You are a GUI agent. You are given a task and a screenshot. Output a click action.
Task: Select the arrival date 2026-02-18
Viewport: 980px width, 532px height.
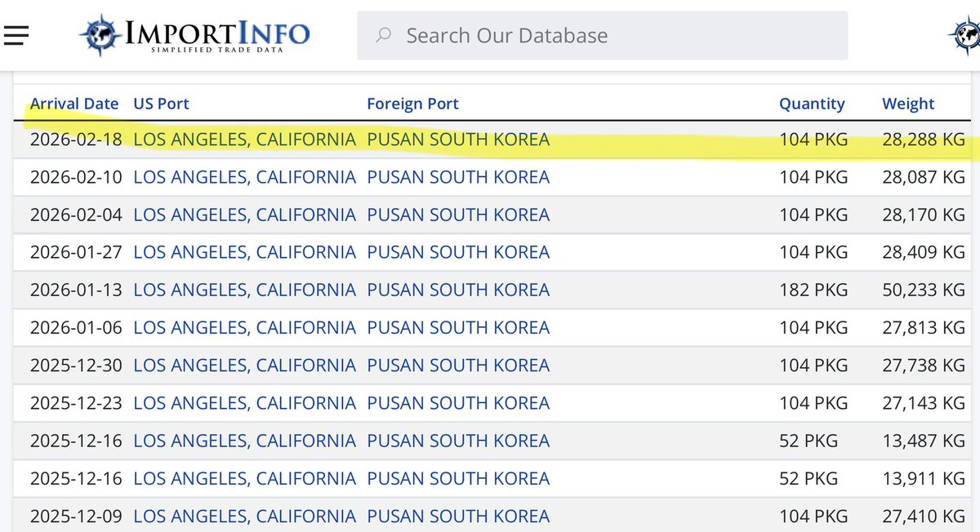coord(76,140)
